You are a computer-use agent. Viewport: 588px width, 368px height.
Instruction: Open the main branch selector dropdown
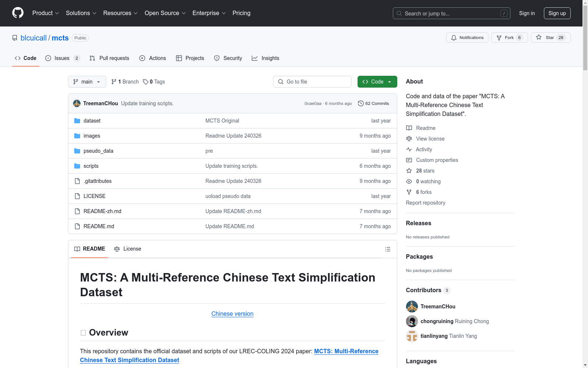87,82
